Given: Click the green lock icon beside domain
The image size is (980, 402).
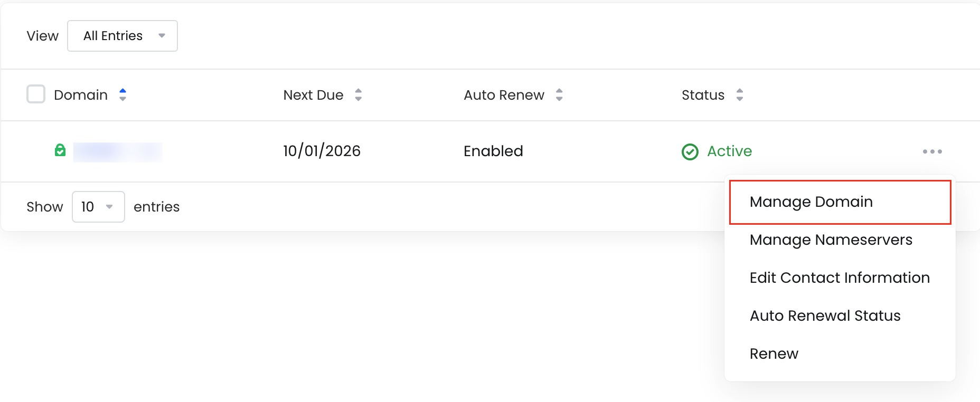Looking at the screenshot, I should pos(60,150).
